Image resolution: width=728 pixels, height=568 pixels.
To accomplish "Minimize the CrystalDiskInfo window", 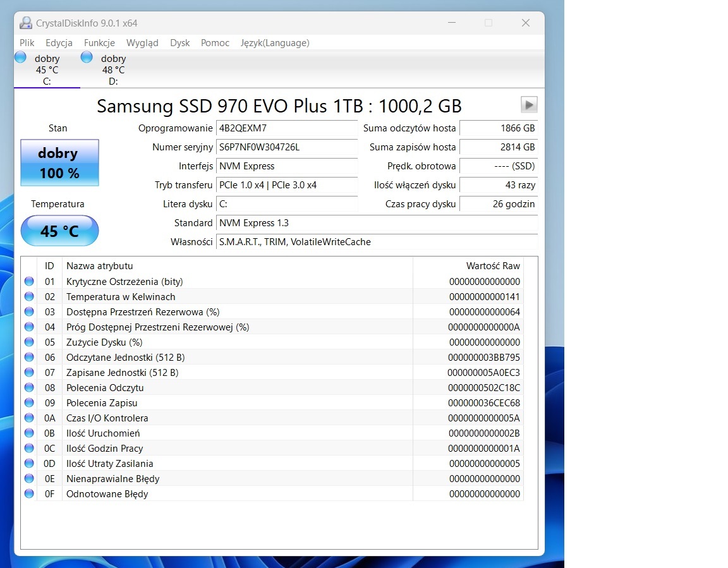I will click(452, 23).
